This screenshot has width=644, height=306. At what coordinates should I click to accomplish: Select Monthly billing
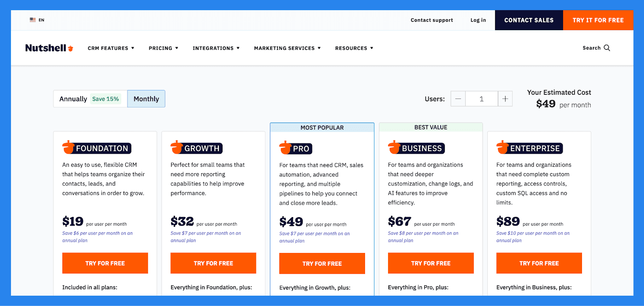146,99
